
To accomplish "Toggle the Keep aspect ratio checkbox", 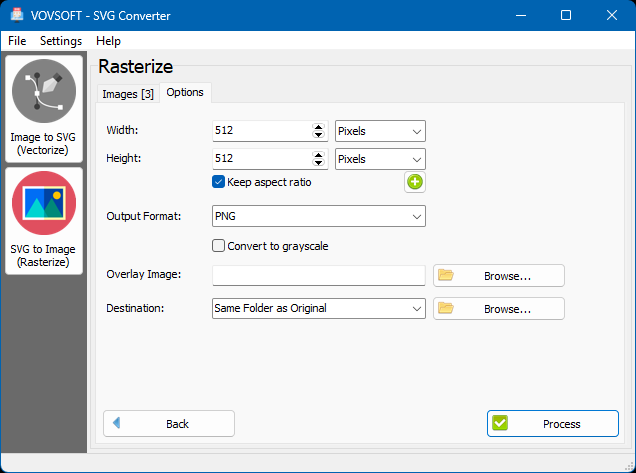I will click(218, 182).
